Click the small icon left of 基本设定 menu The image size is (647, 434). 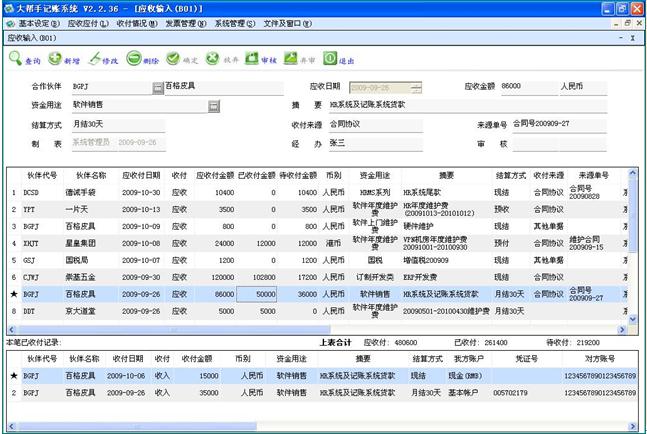(x=10, y=24)
